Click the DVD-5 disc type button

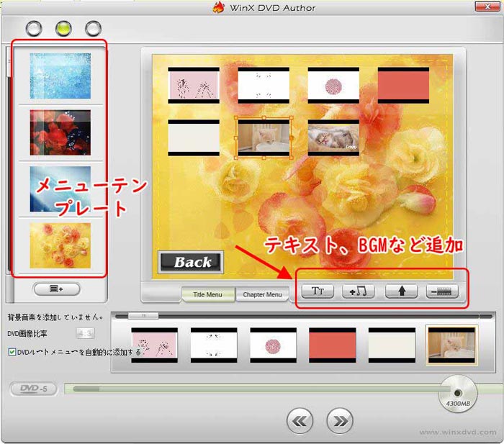point(34,389)
